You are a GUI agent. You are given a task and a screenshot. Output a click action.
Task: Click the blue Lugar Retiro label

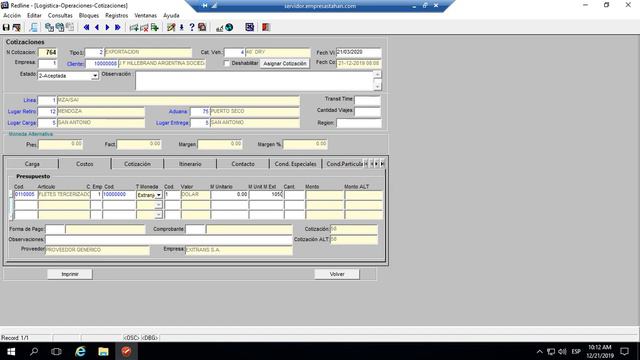pyautogui.click(x=22, y=111)
